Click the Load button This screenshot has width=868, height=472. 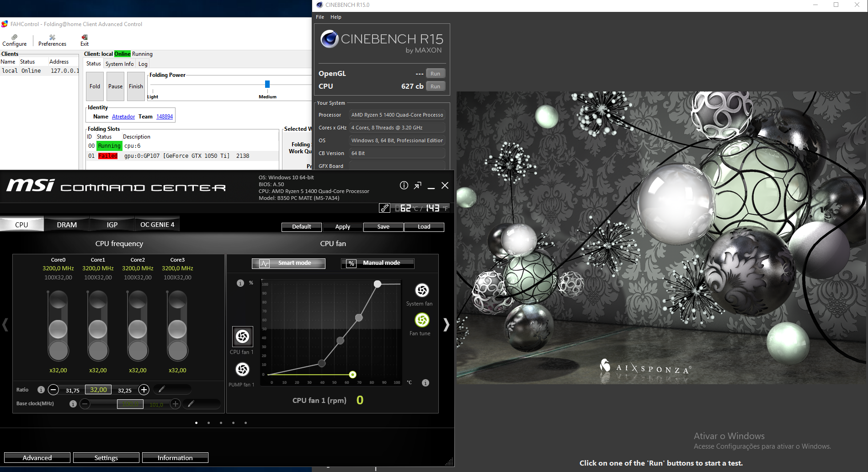click(x=424, y=227)
